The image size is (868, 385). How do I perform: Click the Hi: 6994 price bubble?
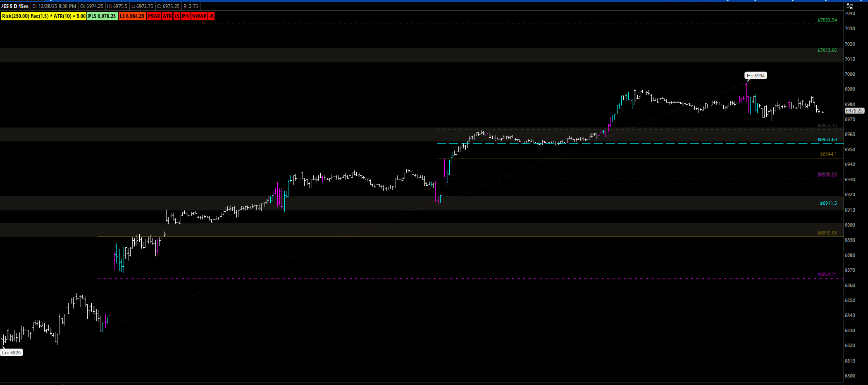click(x=755, y=76)
